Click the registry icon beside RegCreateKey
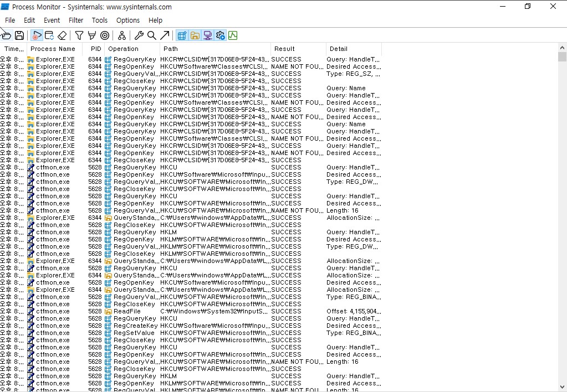 (108, 326)
